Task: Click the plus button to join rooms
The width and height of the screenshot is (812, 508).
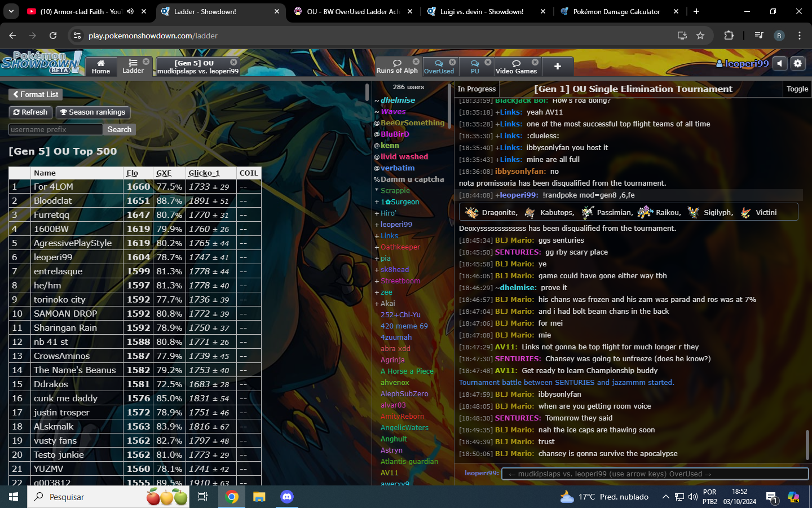Action: coord(557,66)
